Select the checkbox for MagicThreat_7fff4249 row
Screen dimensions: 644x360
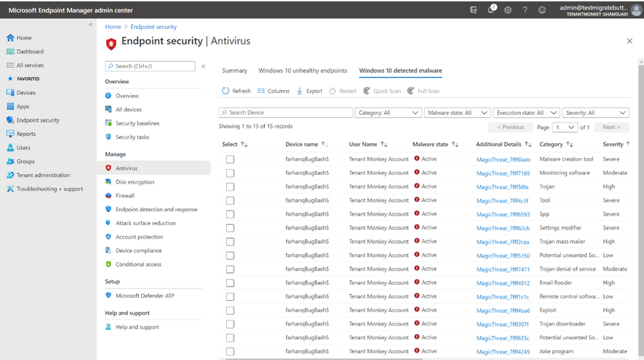pos(230,352)
